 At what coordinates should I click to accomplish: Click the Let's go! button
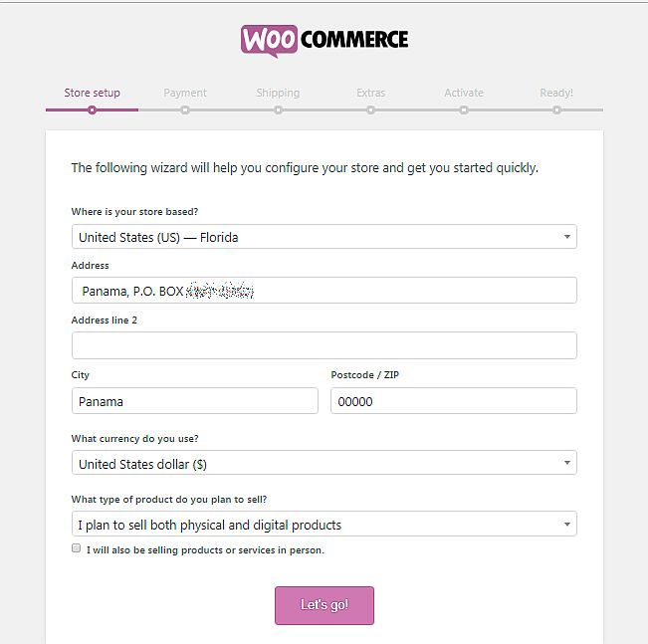click(x=324, y=605)
